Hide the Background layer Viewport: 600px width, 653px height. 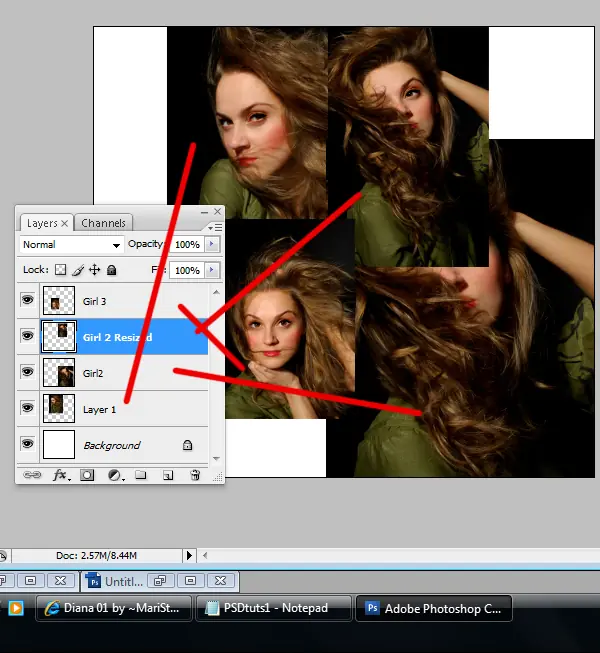pos(27,445)
